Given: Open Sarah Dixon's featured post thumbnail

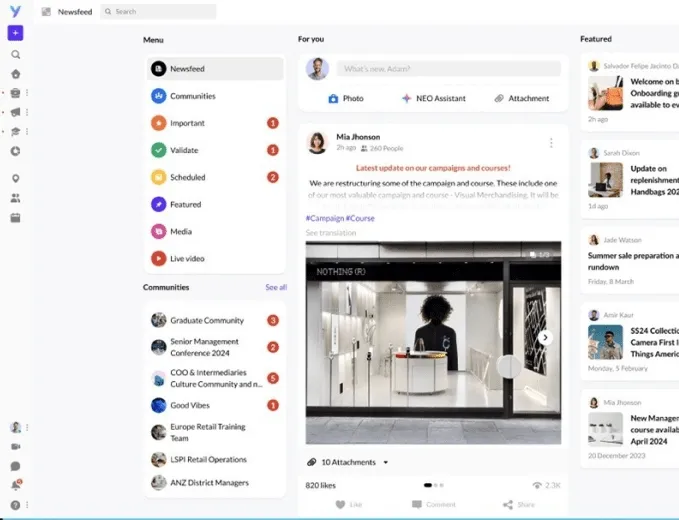Looking at the screenshot, I should 605,180.
